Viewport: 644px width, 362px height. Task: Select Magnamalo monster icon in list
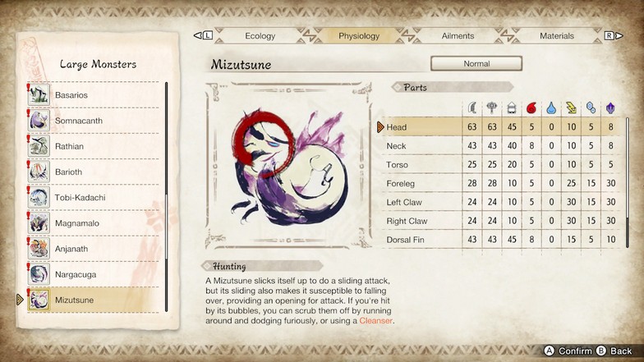(39, 223)
